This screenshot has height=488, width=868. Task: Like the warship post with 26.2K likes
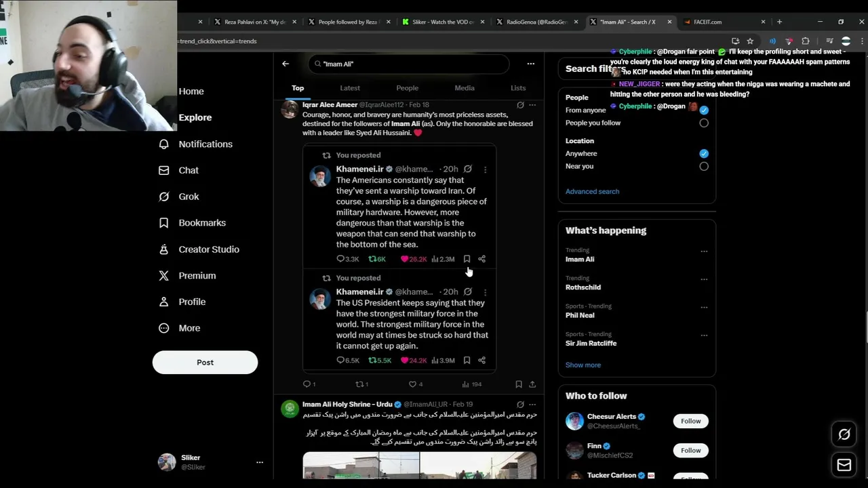pyautogui.click(x=414, y=259)
